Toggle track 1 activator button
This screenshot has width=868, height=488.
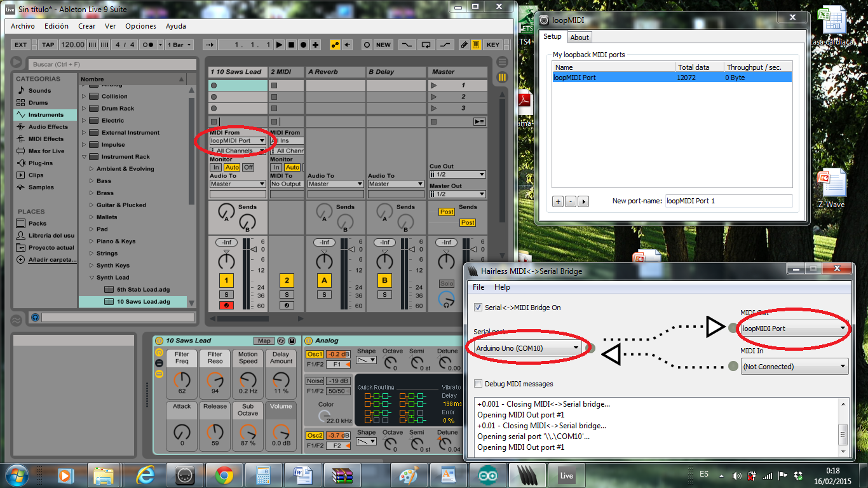[226, 280]
